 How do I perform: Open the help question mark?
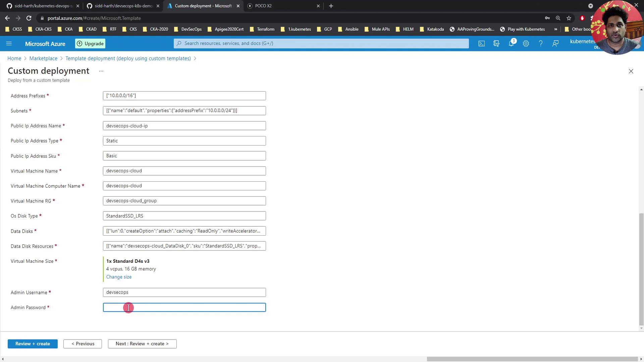pos(540,44)
